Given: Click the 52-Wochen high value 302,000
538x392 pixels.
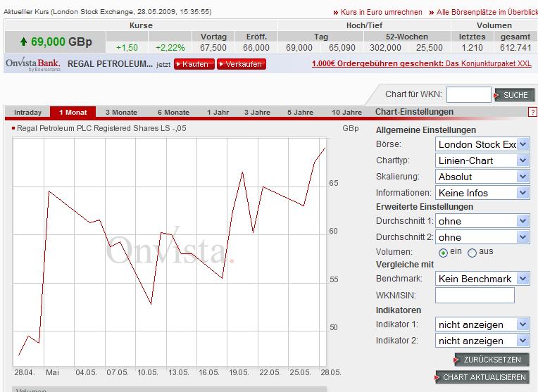Looking at the screenshot, I should pyautogui.click(x=385, y=48).
